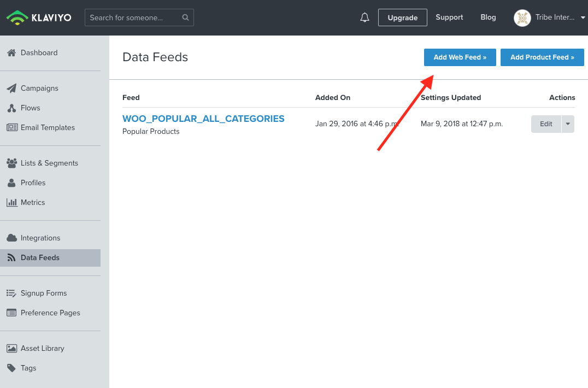Click the Data Feeds page heading

(x=155, y=57)
